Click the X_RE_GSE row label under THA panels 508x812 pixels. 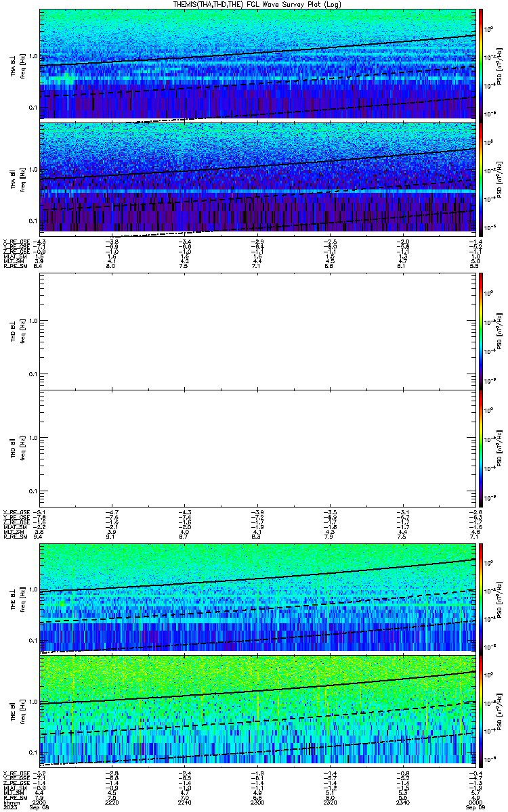click(15, 241)
